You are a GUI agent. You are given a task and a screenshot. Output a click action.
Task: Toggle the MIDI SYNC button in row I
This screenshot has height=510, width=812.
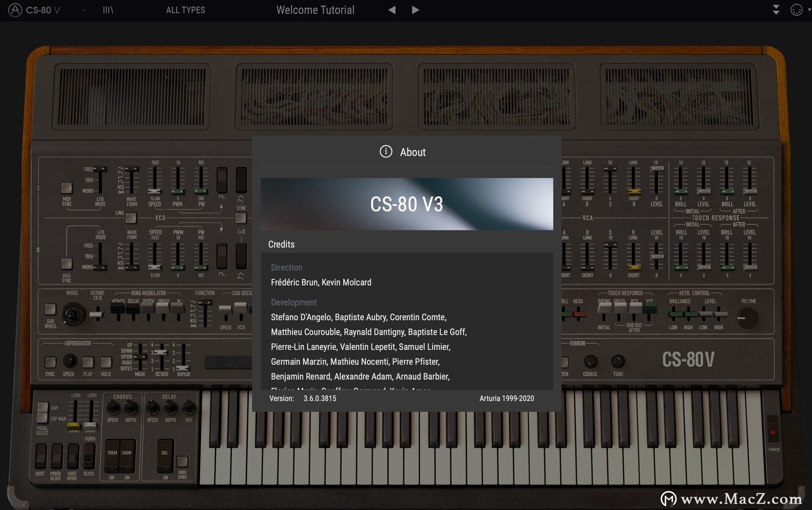(x=67, y=188)
